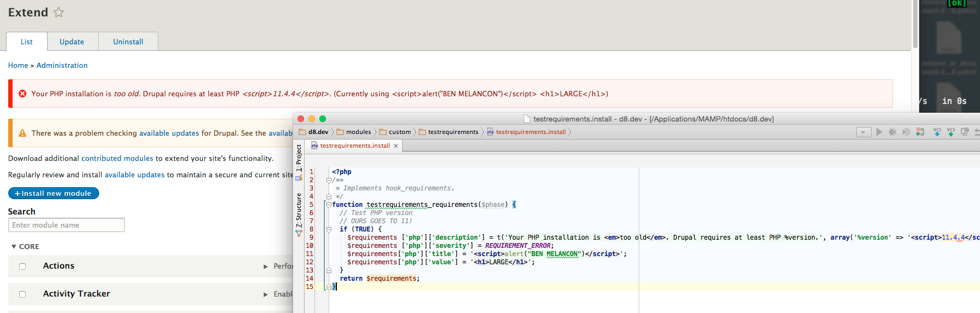The image size is (980, 313).
Task: Click the IDE window yellow minimize button
Action: tap(312, 119)
